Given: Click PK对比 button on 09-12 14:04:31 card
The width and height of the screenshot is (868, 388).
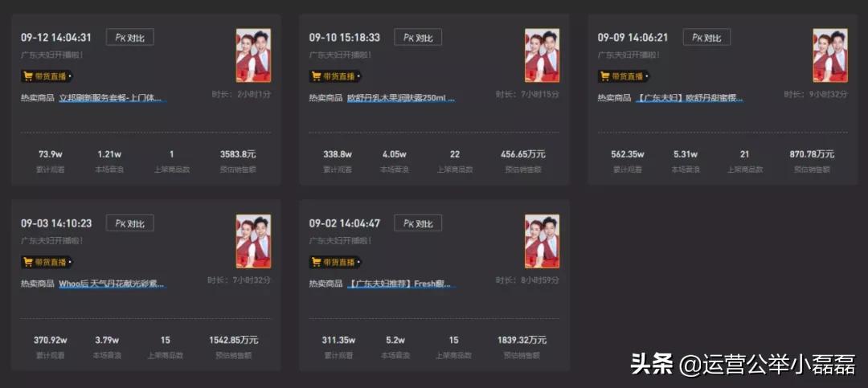Looking at the screenshot, I should click(129, 37).
